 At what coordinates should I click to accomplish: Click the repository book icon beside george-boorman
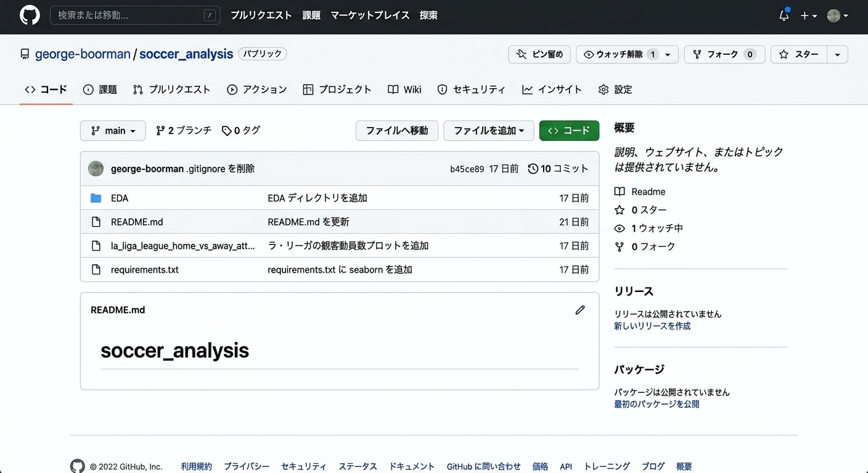click(x=25, y=54)
